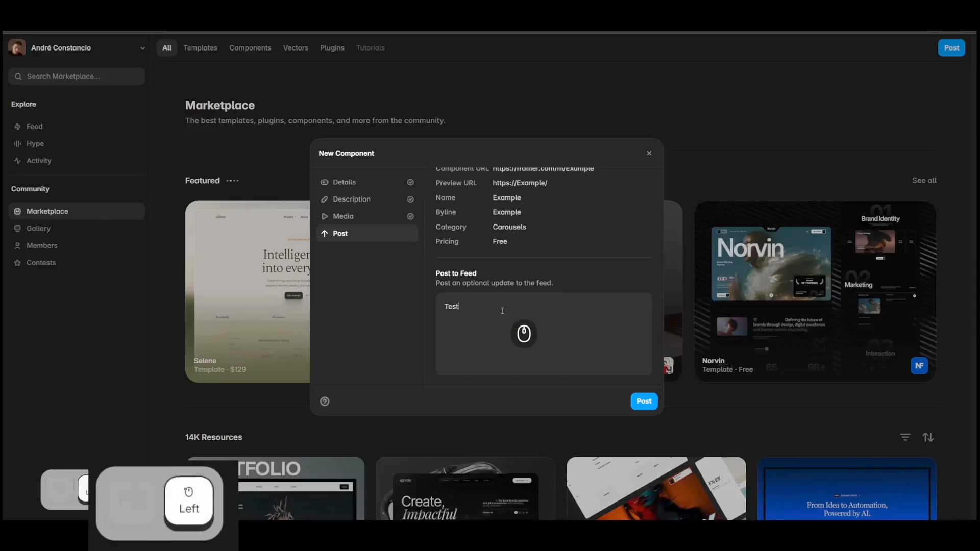Click the help question mark icon
This screenshot has height=551, width=980.
tap(325, 402)
